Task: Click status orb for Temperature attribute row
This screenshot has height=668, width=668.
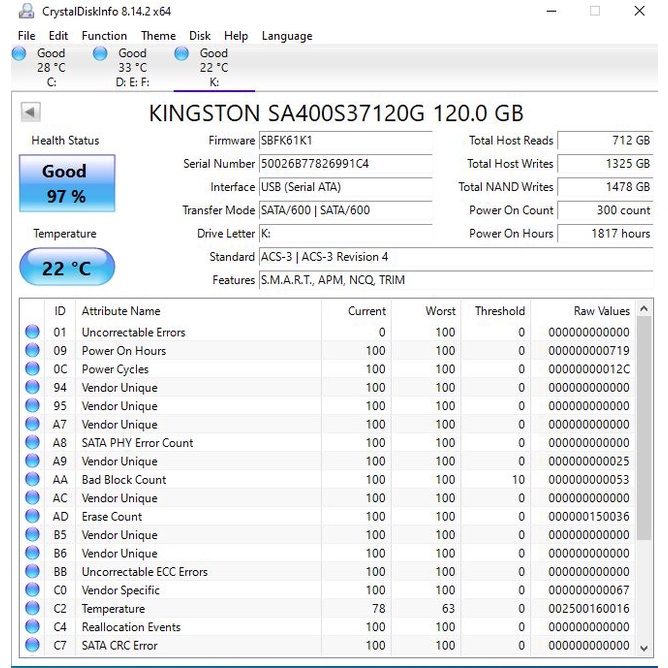Action: (x=32, y=608)
